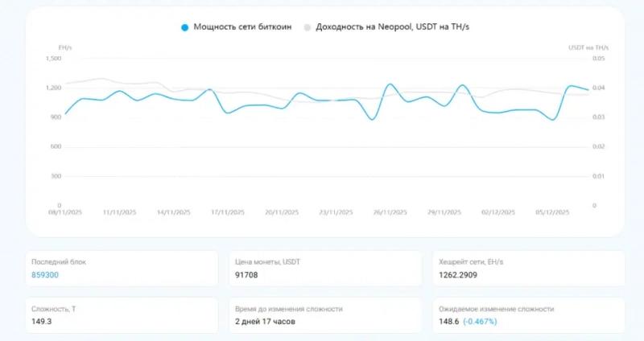Viewport: 644px width, 341px height.
Task: Click the 05/12/2025 date on x-axis
Action: (x=552, y=212)
